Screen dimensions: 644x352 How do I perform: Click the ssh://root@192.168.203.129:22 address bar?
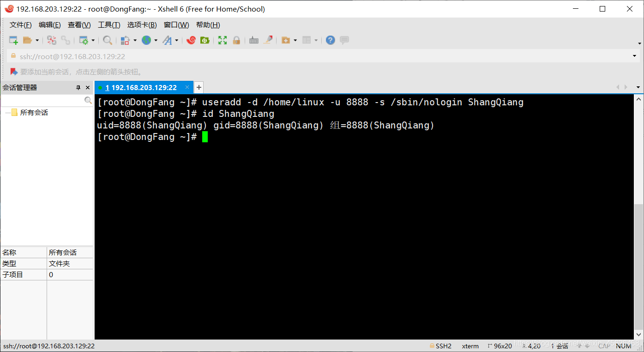point(319,56)
